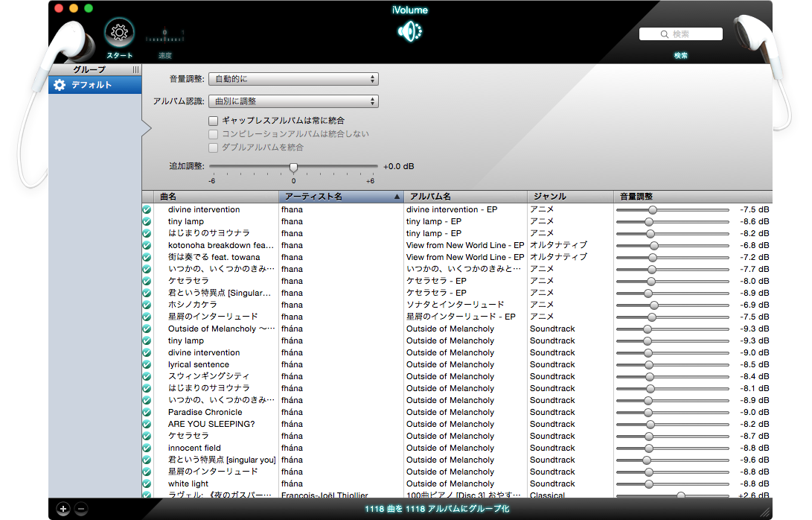The image size is (812, 520).
Task: Click the checkmark icon for Paradise Chronicle row
Action: point(147,412)
